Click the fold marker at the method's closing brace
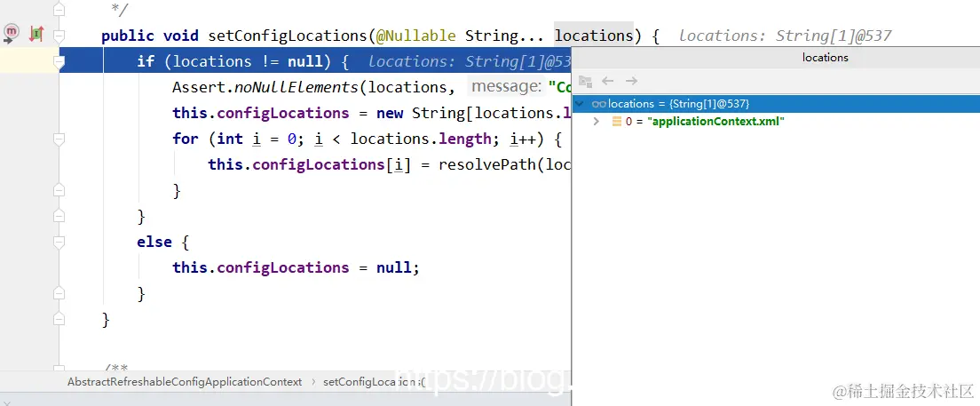 click(x=59, y=319)
